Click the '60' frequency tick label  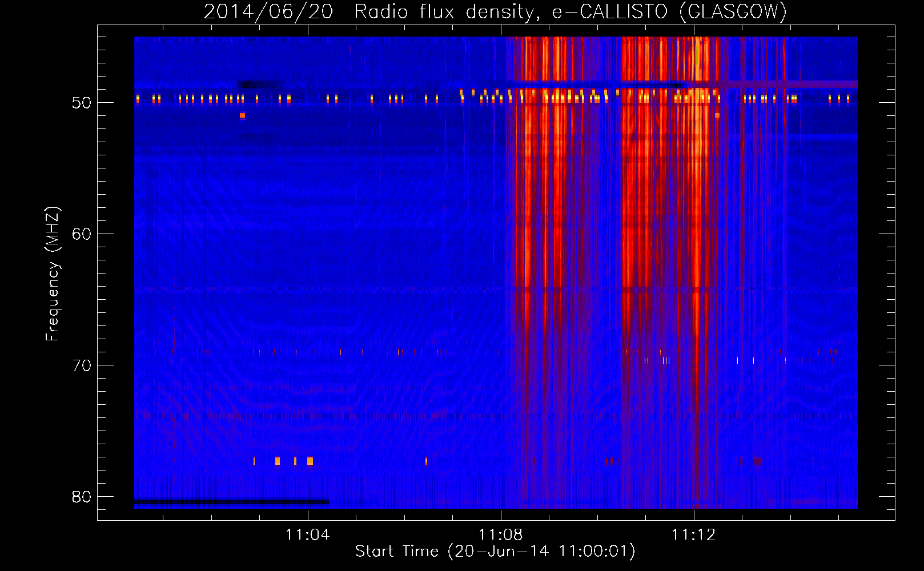[82, 234]
